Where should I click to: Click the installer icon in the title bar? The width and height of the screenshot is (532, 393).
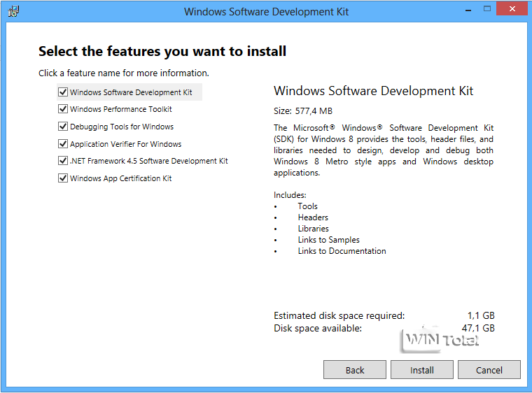pyautogui.click(x=13, y=11)
